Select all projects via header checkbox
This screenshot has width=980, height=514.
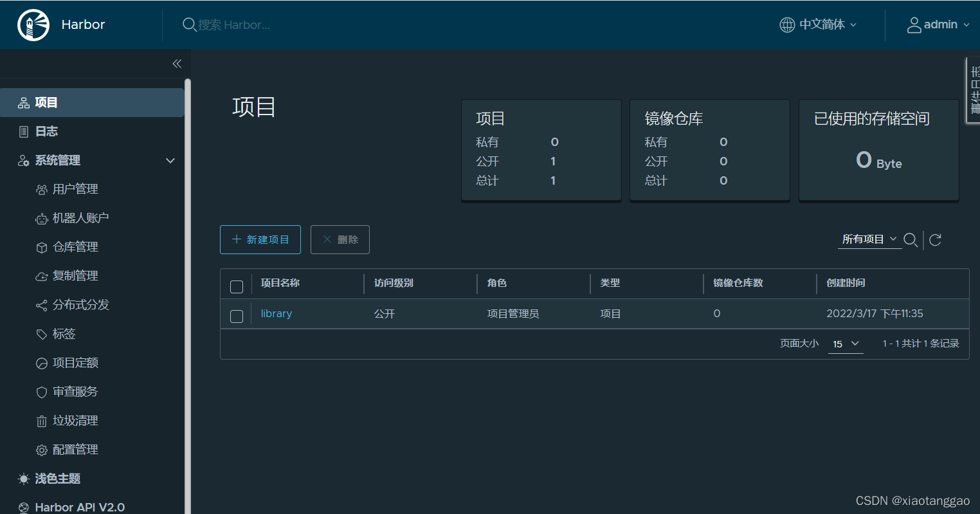tap(237, 287)
